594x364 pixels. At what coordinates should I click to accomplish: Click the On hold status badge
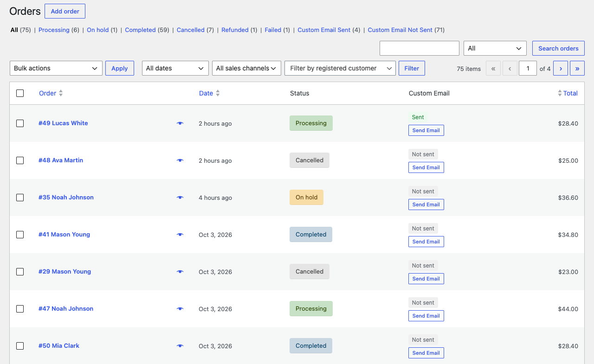[x=306, y=198]
